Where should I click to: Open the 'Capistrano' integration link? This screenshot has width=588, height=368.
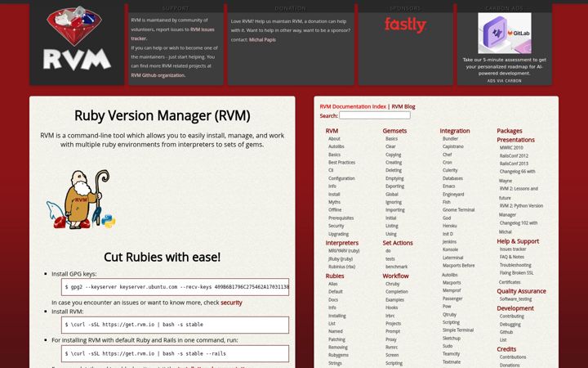452,147
